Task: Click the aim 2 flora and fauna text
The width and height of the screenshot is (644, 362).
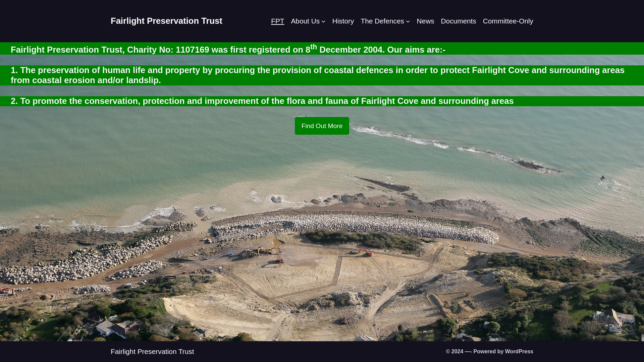Action: click(262, 101)
